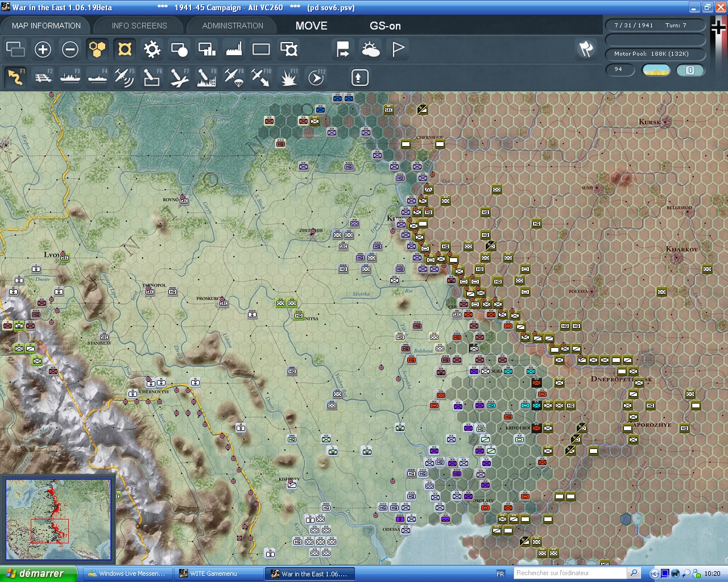Screen dimensions: 728x582
Task: Select the F10 air transfer mode icon
Action: click(261, 77)
